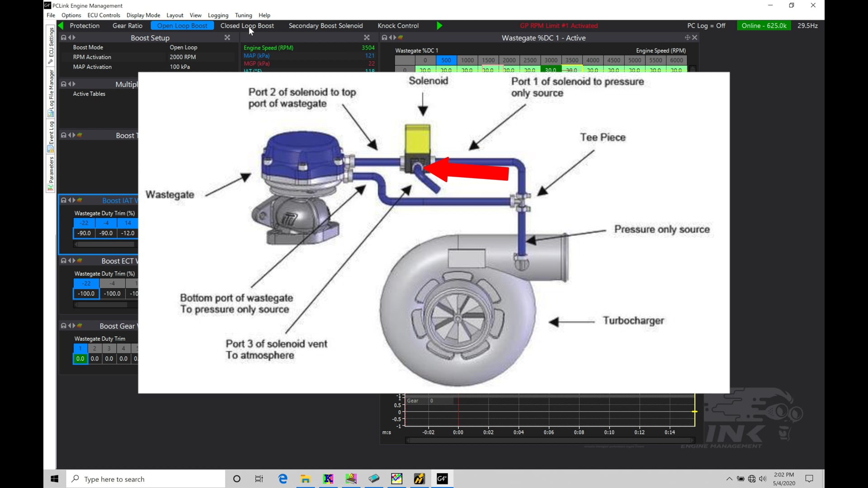Click the right arrow on Boost Setup header

point(74,38)
